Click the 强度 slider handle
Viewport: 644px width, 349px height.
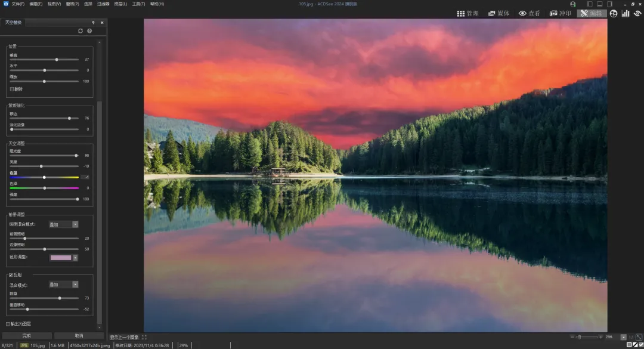[77, 199]
